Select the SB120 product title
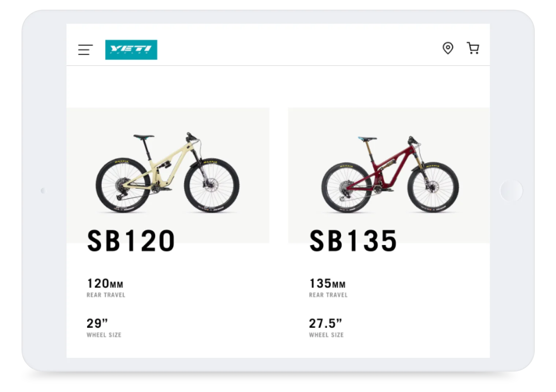This screenshot has width=556, height=392. pyautogui.click(x=131, y=240)
